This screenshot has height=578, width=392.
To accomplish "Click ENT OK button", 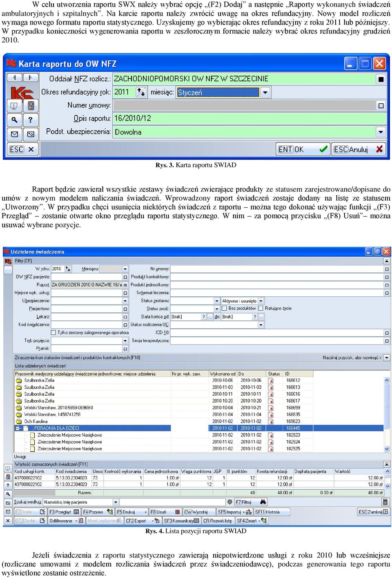I will [x=303, y=149].
